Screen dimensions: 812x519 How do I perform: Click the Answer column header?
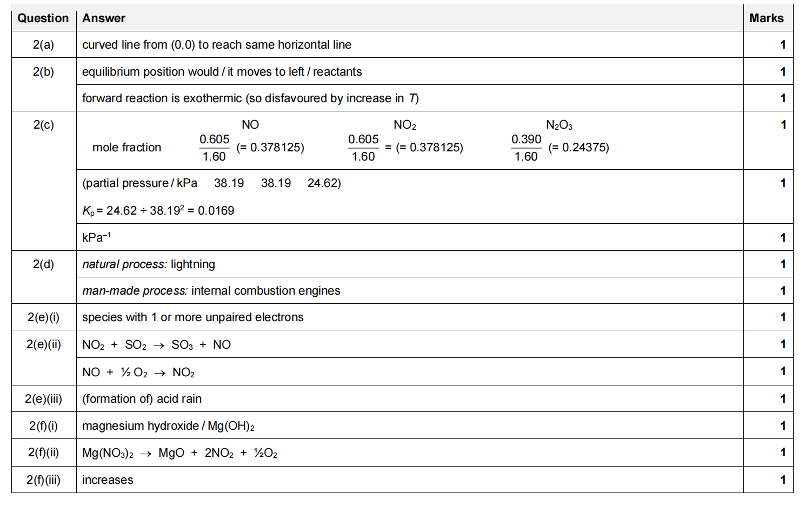point(104,18)
